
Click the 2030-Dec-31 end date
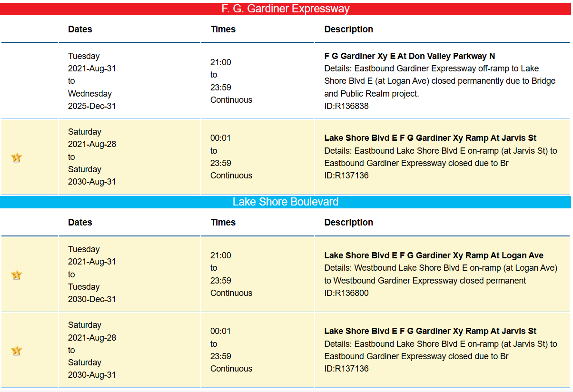pos(92,299)
